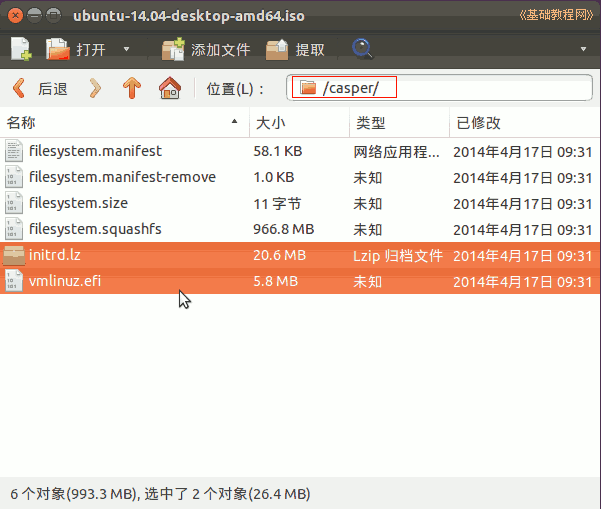Click the 1.0 KB size cell
Image resolution: width=601 pixels, height=509 pixels.
coord(274,177)
